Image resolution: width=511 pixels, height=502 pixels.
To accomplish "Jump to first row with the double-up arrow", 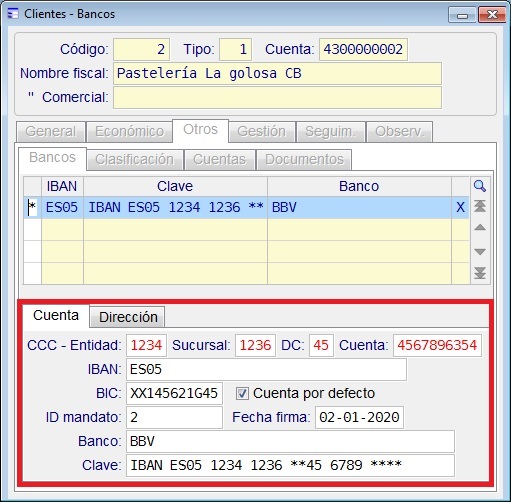I will [480, 206].
